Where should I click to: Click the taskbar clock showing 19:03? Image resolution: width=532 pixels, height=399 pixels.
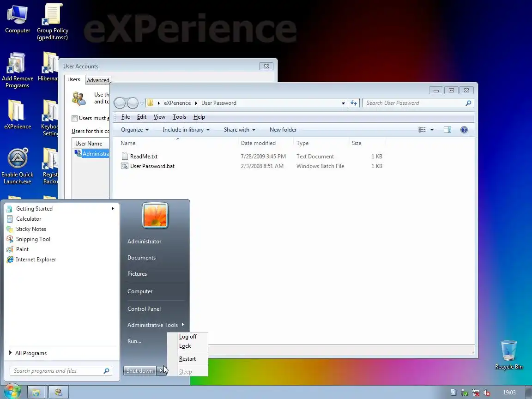pyautogui.click(x=509, y=393)
